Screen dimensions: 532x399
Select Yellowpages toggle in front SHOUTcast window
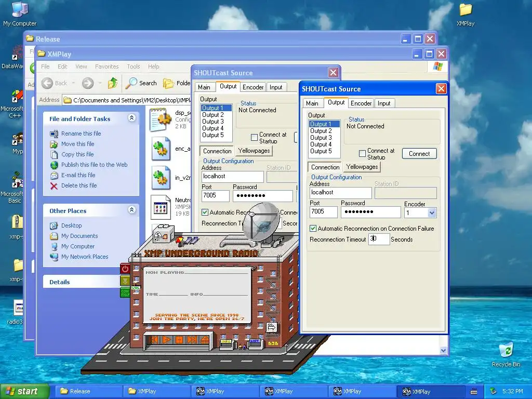(x=362, y=167)
